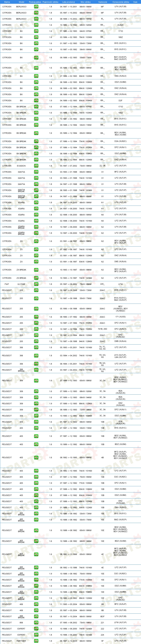This screenshot has width=141, height=644.
Task: Click the Nadwozie column header
Action: 103,2
